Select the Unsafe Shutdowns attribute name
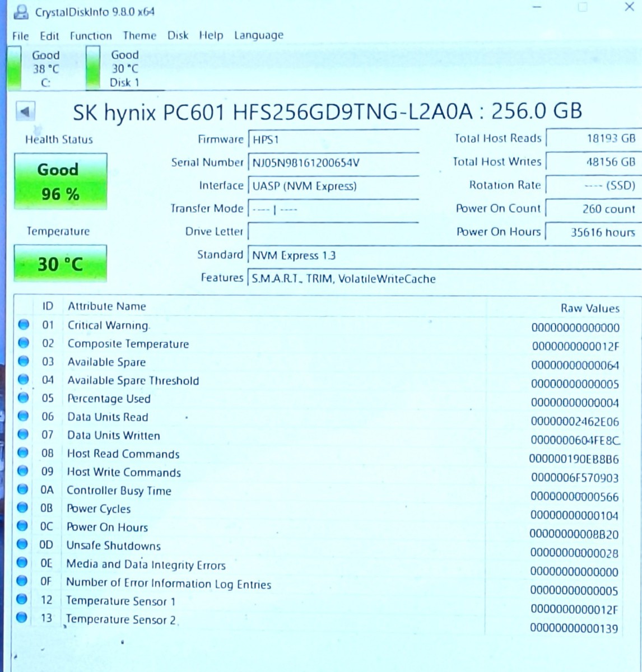Screen dimensions: 642x672 click(113, 545)
